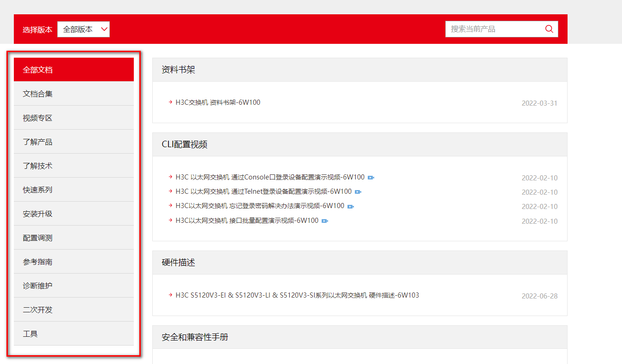Open 忘记登录密码解决办法演示视频 link
Screen dimensions: 622x364
tap(260, 206)
